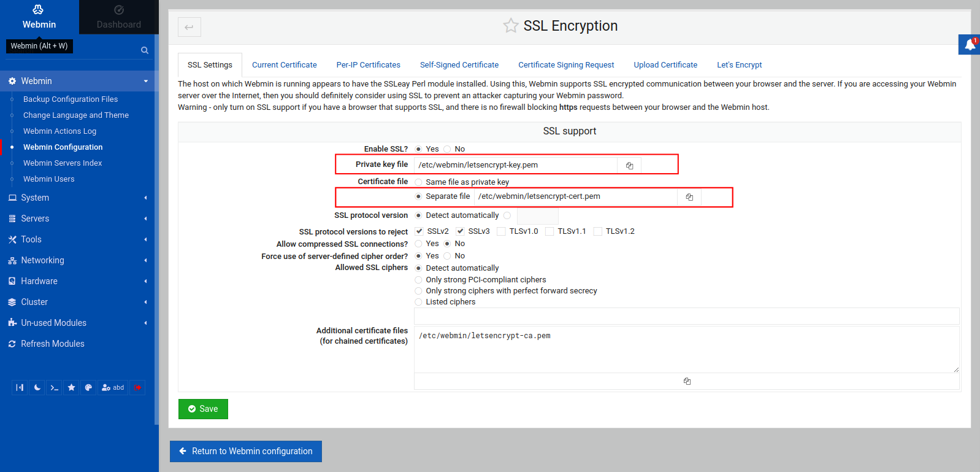The width and height of the screenshot is (980, 472).
Task: Select Only strong PCI-compliant ciphers
Action: coord(418,280)
